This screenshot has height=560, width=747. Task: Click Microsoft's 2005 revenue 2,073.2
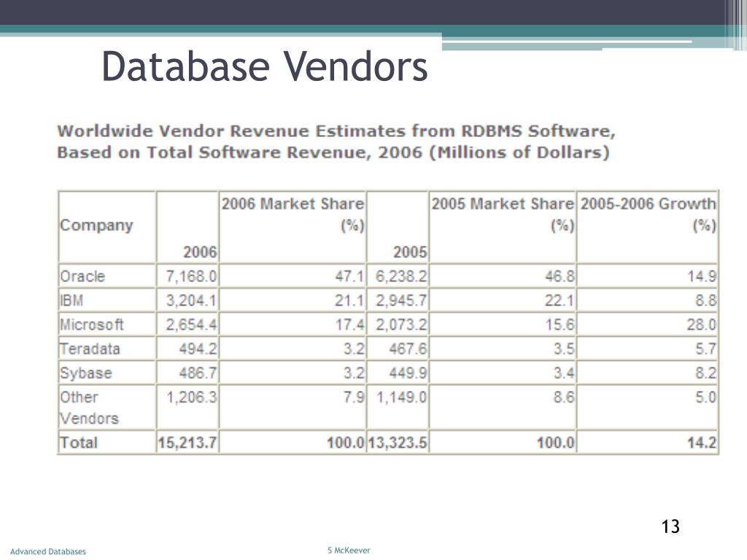coord(401,324)
